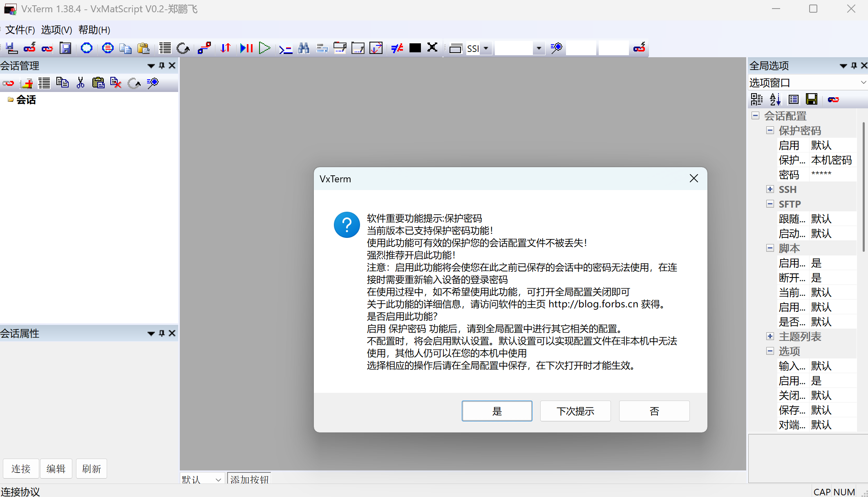The height and width of the screenshot is (497, 868).
Task: Click the pin icon on 会话属性 panel
Action: click(161, 333)
